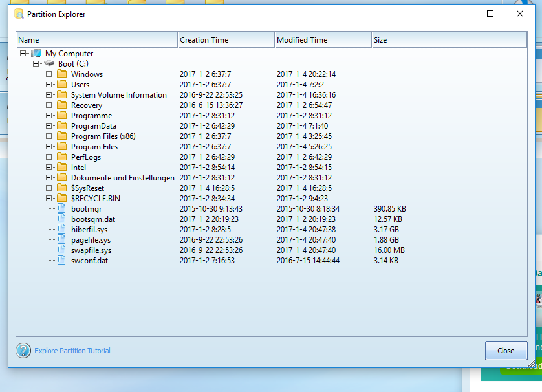Click the Partition Explorer title bar icon

point(19,14)
